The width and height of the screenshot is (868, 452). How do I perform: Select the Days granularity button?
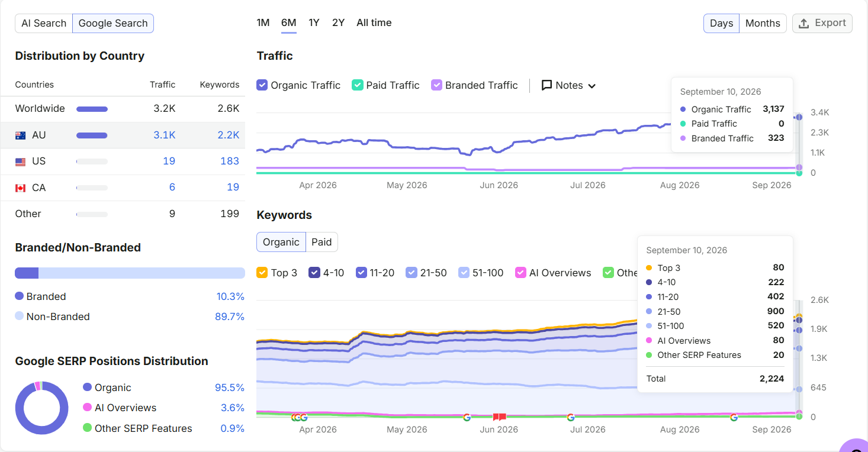point(721,23)
